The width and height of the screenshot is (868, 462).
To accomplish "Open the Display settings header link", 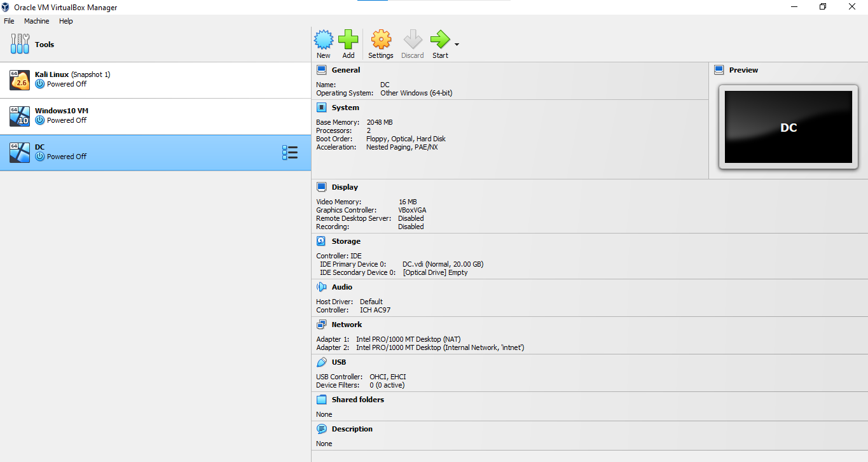I will pyautogui.click(x=345, y=187).
